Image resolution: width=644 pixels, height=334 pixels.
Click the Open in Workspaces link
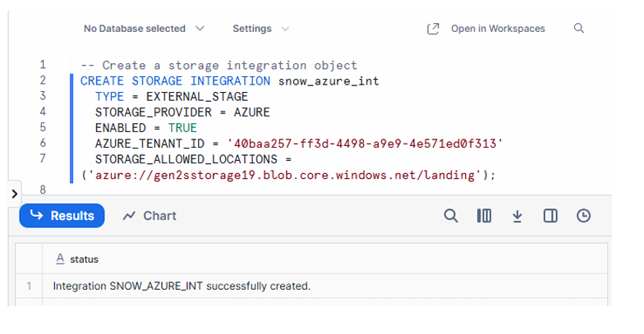tap(497, 29)
